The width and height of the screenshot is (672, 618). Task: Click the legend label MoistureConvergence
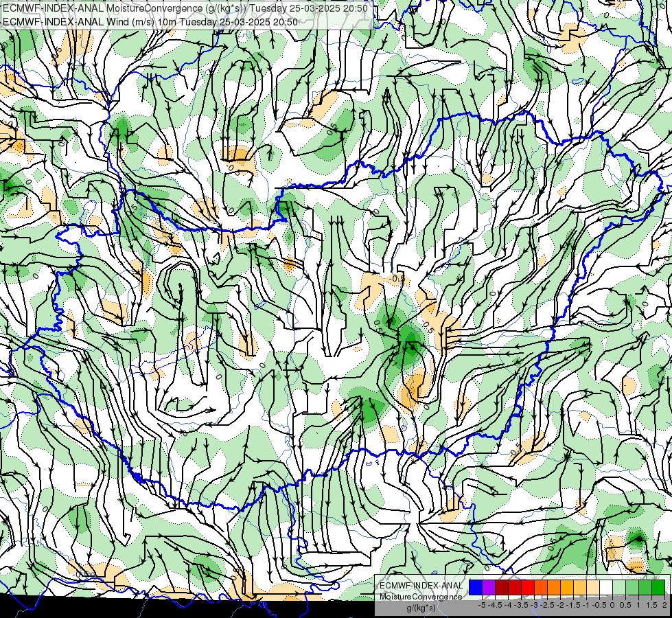[420, 597]
